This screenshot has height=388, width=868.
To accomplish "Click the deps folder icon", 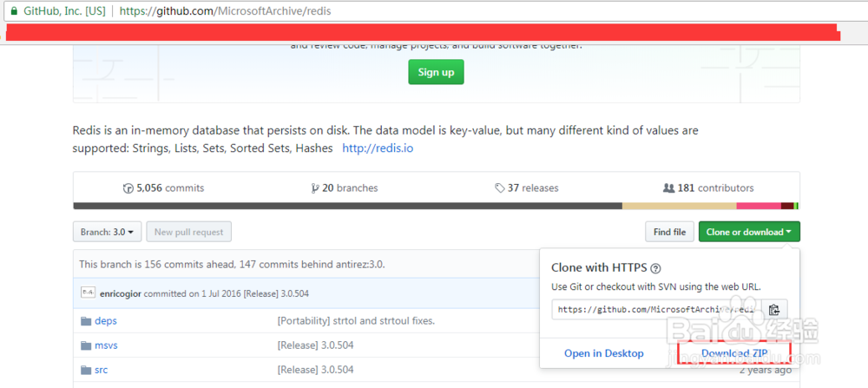I will 86,320.
